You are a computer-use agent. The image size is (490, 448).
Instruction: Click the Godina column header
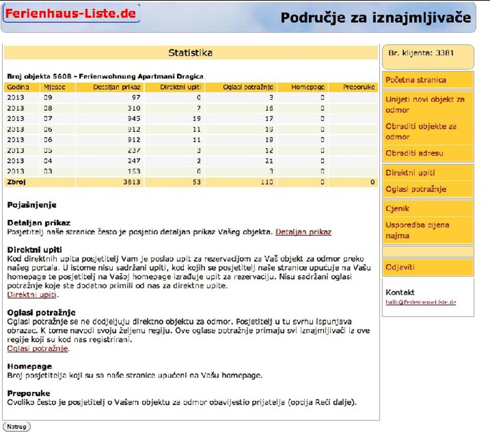click(x=18, y=87)
